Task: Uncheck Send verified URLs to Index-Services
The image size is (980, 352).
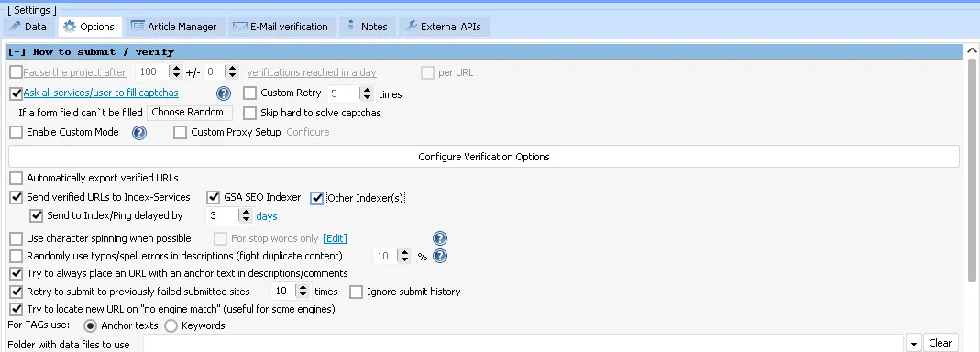Action: (x=17, y=198)
